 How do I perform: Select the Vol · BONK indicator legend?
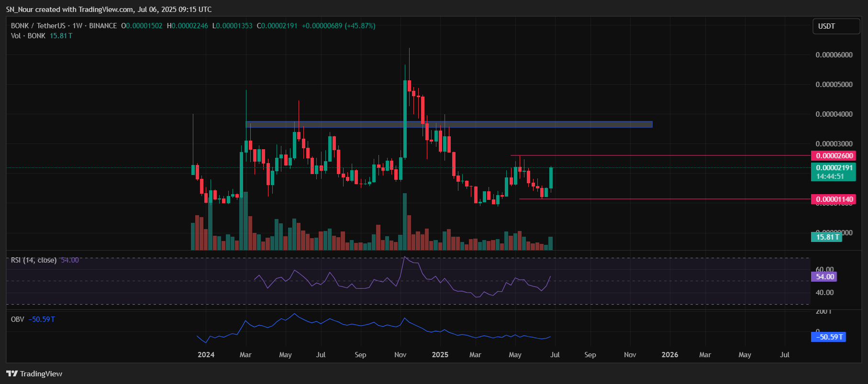point(28,36)
